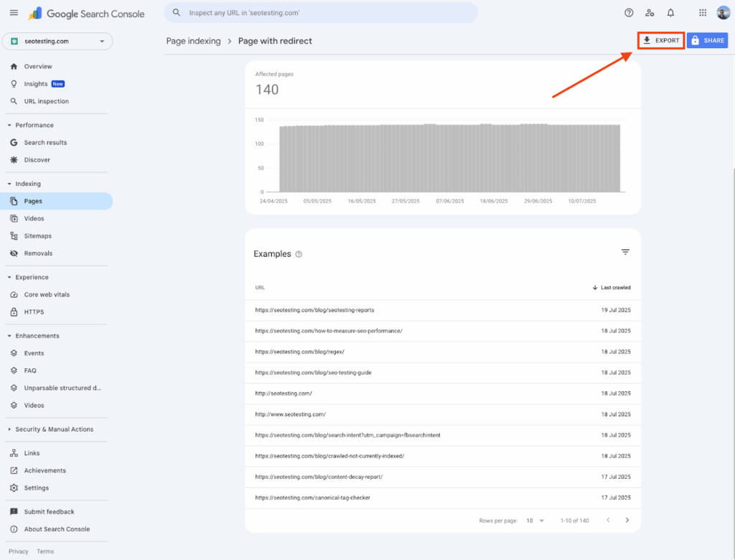Open the account profile avatar

pos(724,13)
